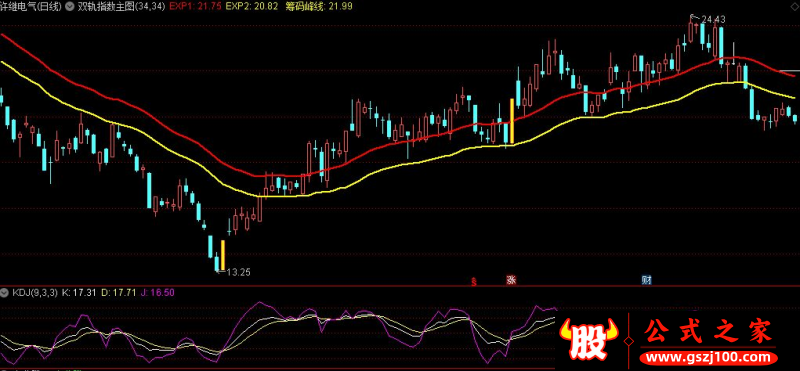This screenshot has height=371, width=800.
Task: Click the blue 财 finance marker
Action: tap(646, 280)
